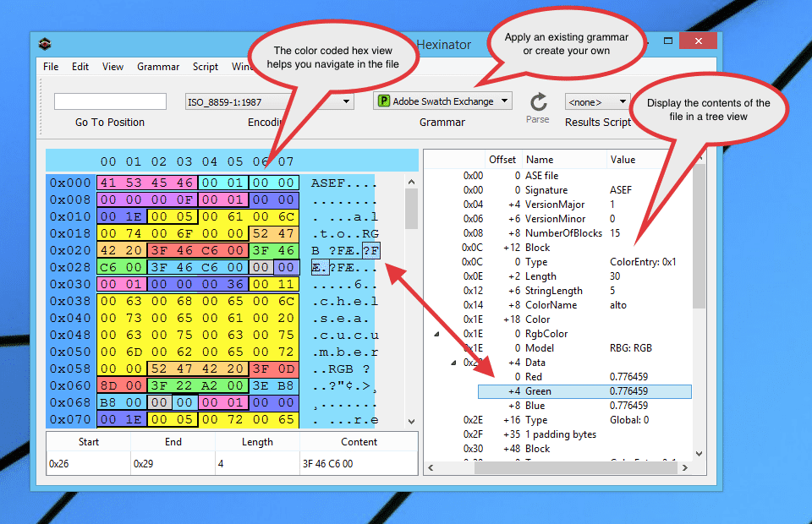
Task: Select the 1 padding bytes row
Action: click(559, 434)
